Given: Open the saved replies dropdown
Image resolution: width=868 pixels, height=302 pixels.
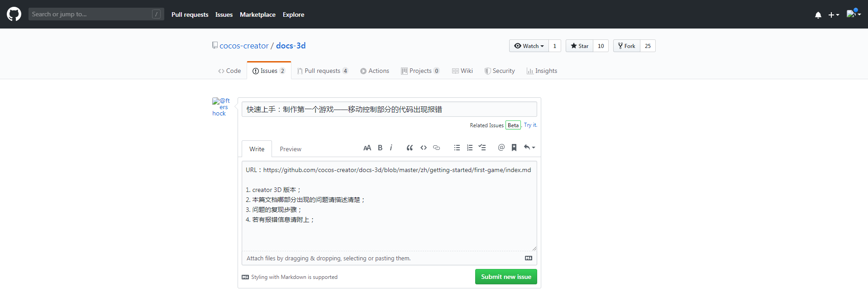Looking at the screenshot, I should pyautogui.click(x=529, y=148).
